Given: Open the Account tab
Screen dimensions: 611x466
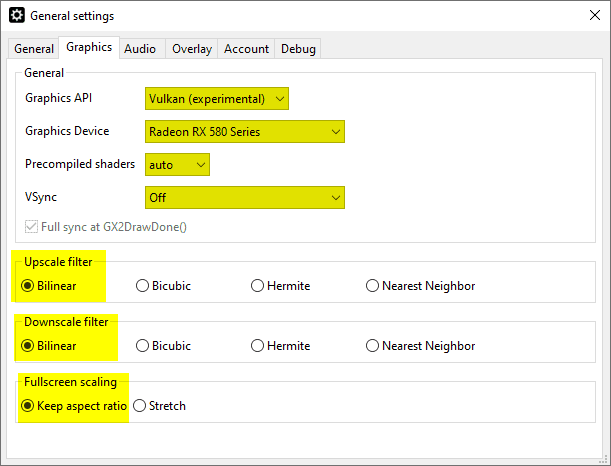Looking at the screenshot, I should tap(246, 49).
